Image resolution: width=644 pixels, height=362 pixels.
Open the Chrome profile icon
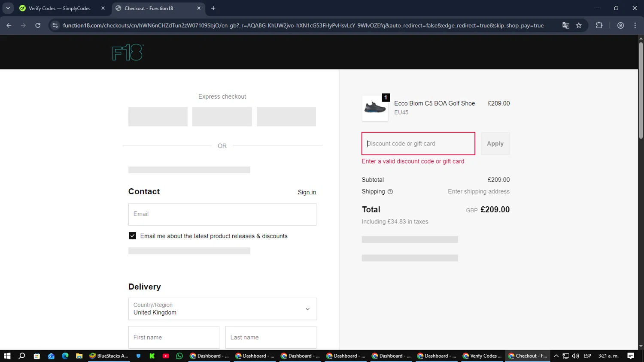[x=620, y=25]
